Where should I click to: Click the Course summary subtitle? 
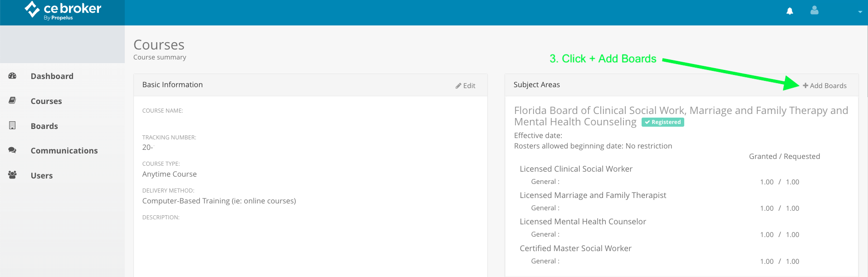(160, 57)
